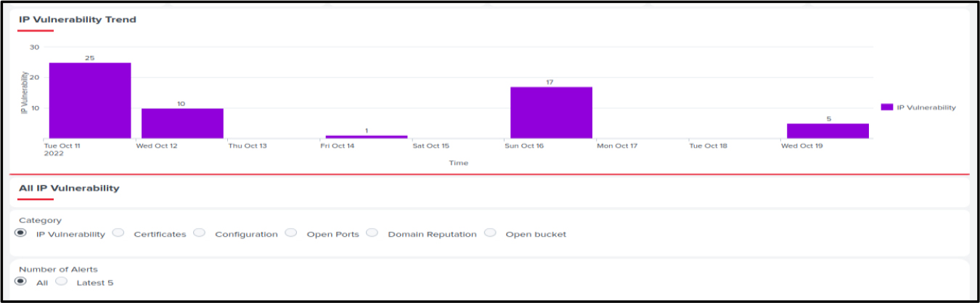Click the Mon Oct 17 axis label

click(617, 146)
